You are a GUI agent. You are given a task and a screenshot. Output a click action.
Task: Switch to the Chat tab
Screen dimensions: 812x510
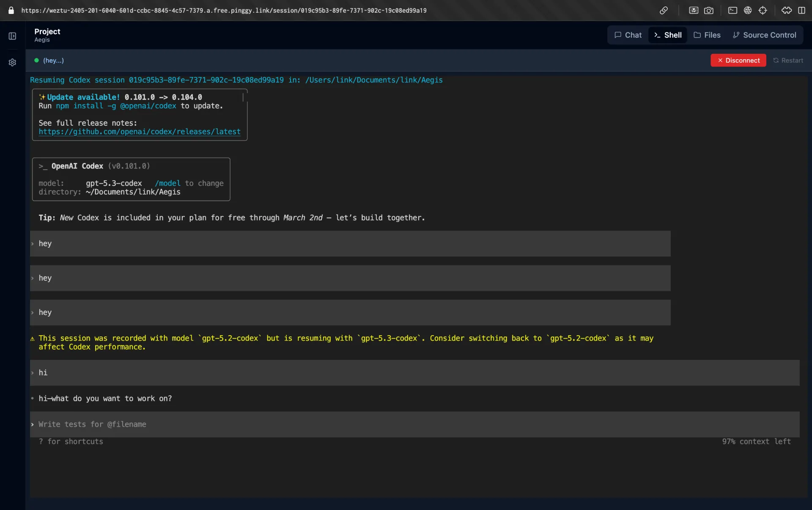(628, 35)
